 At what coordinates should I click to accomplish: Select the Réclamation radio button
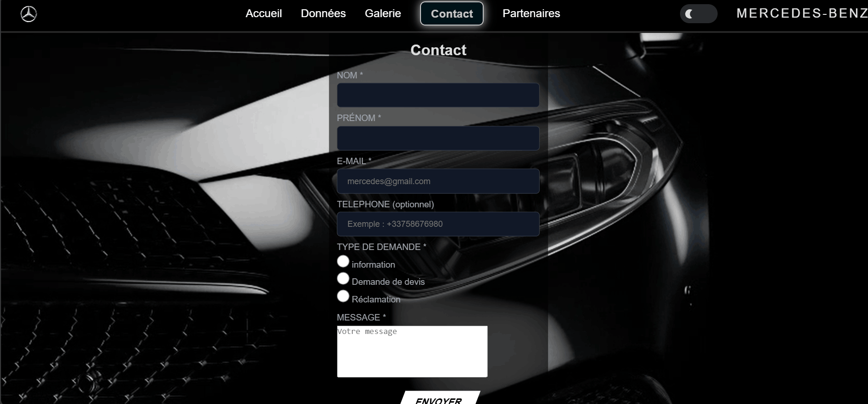click(x=343, y=296)
